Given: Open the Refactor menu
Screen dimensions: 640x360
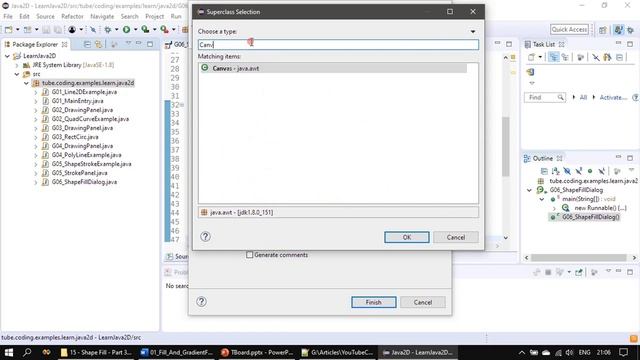Looking at the screenshot, I should 72,16.
